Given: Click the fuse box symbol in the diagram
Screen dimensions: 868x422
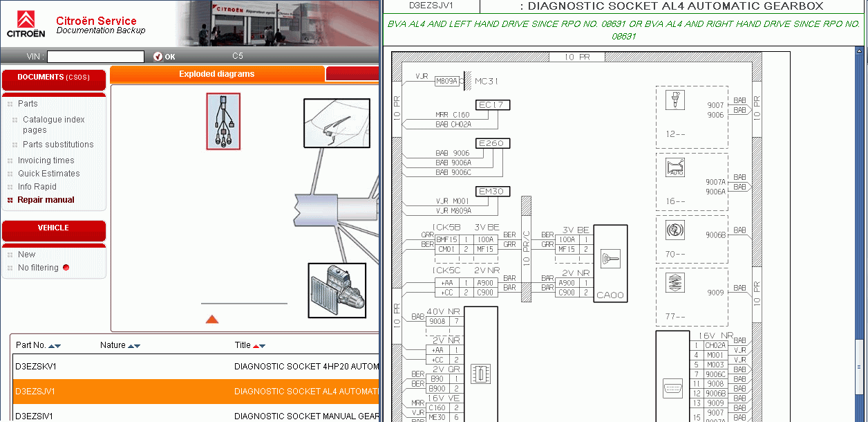Looking at the screenshot, I should click(480, 374).
